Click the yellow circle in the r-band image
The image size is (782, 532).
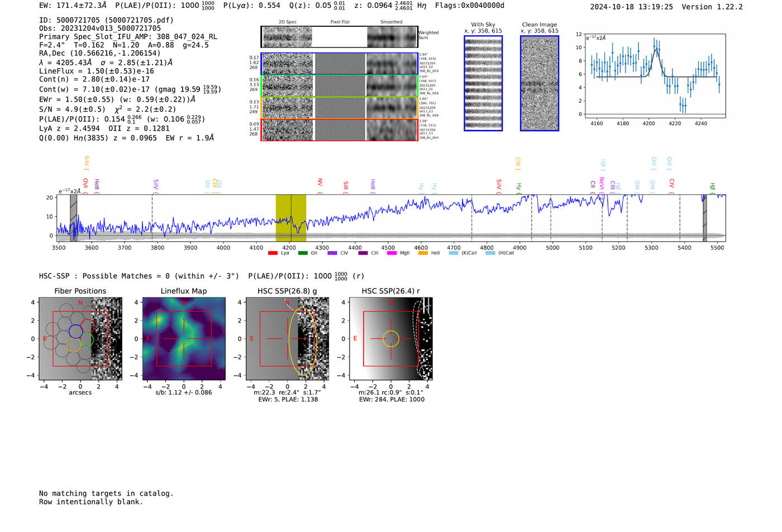click(391, 339)
